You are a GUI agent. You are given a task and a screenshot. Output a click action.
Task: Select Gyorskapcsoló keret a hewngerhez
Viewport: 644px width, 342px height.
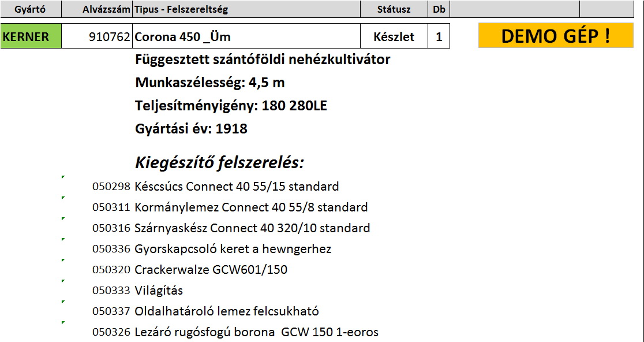pos(233,249)
